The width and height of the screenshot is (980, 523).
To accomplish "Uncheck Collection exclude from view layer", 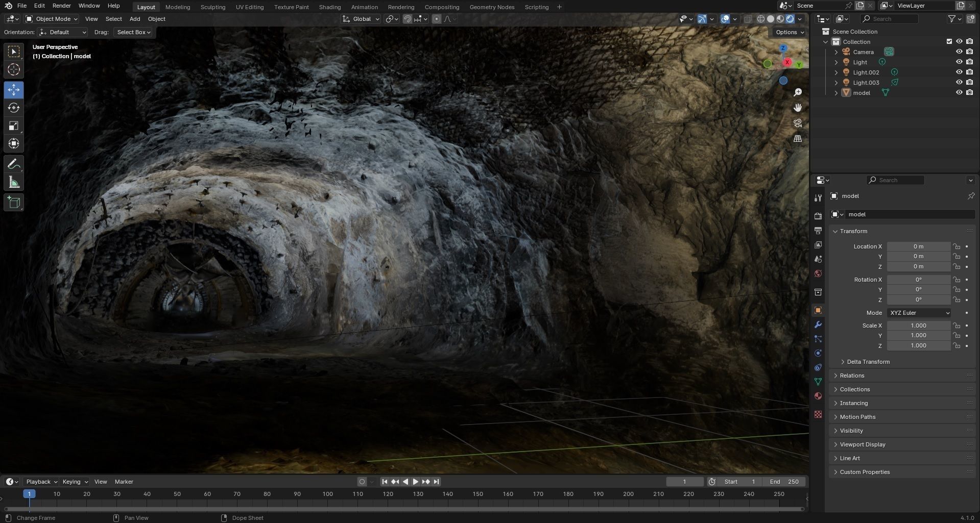I will [x=949, y=41].
